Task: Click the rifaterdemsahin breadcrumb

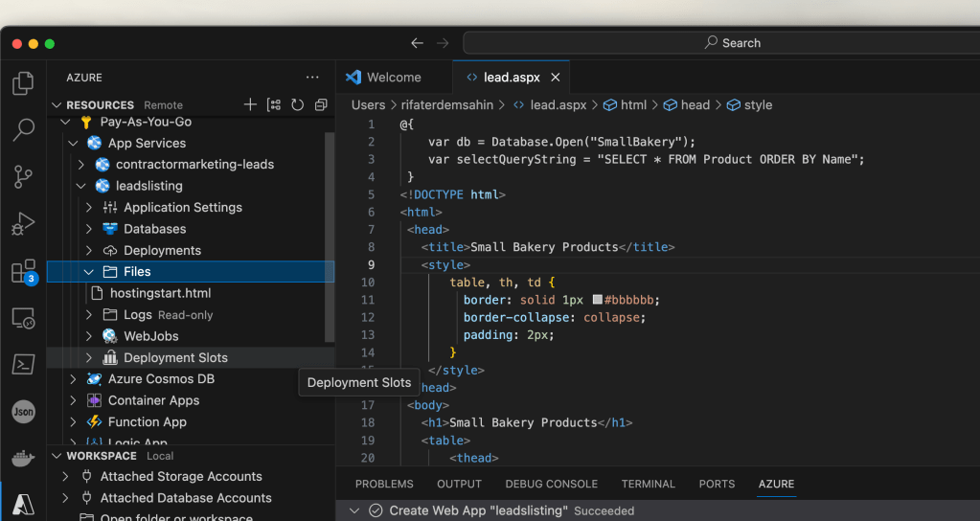Action: click(446, 105)
